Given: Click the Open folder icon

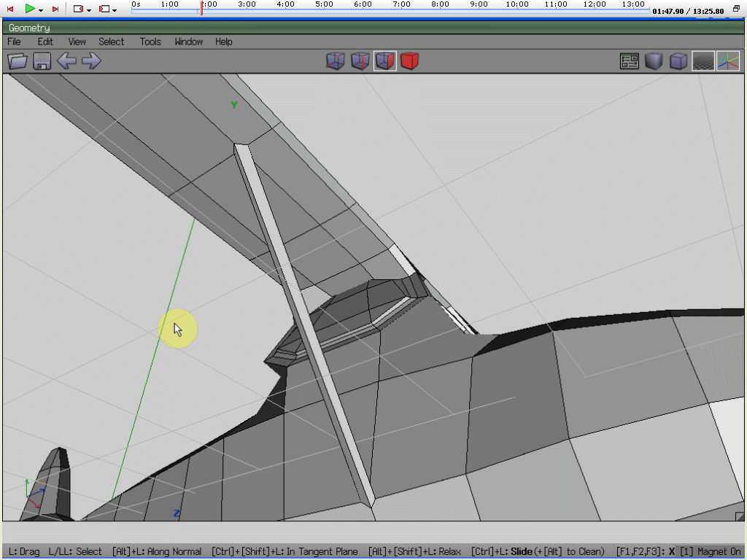Looking at the screenshot, I should coord(18,61).
